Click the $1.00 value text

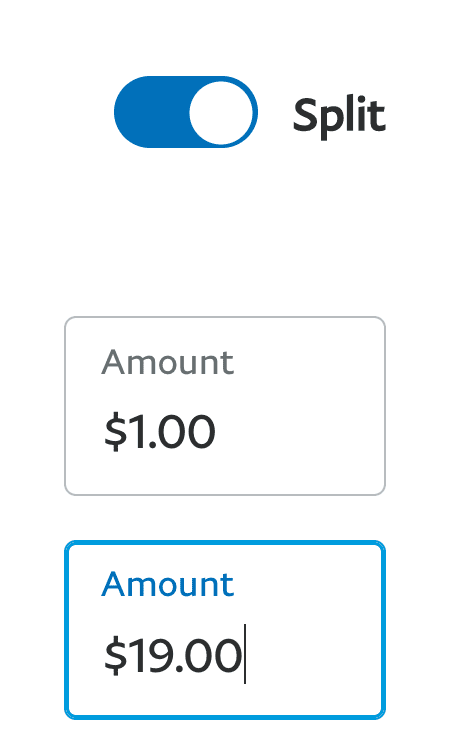pos(160,432)
